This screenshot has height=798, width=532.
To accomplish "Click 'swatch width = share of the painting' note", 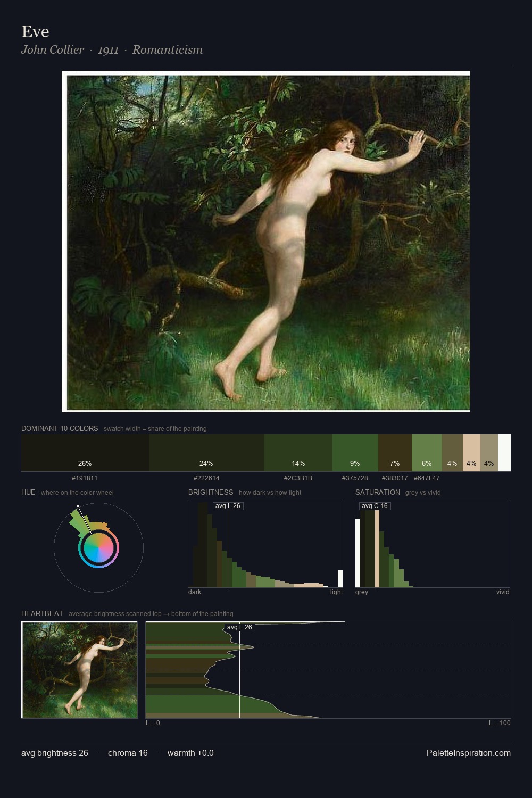I will click(155, 429).
